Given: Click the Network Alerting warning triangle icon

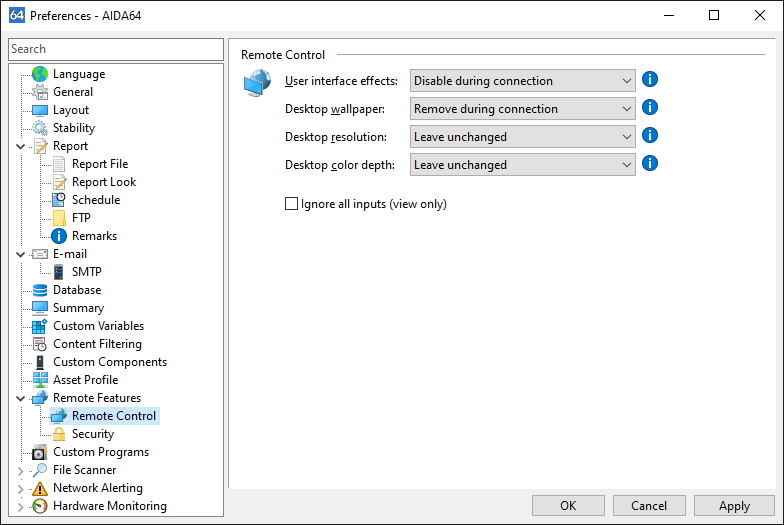Looking at the screenshot, I should 40,488.
